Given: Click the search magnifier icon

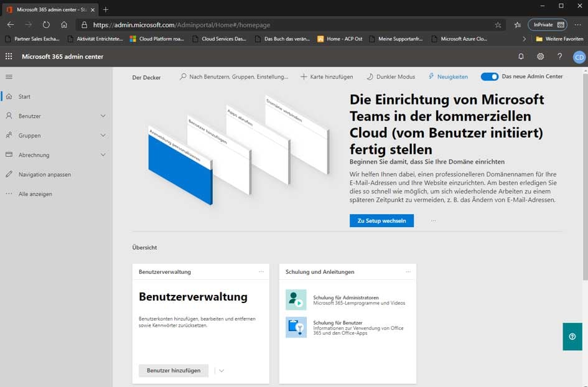Looking at the screenshot, I should [x=183, y=77].
